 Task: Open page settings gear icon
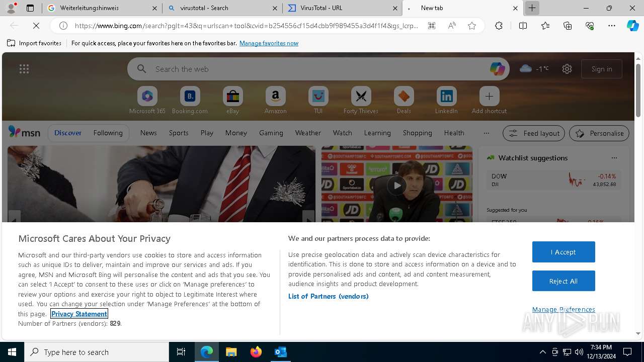tap(567, 69)
